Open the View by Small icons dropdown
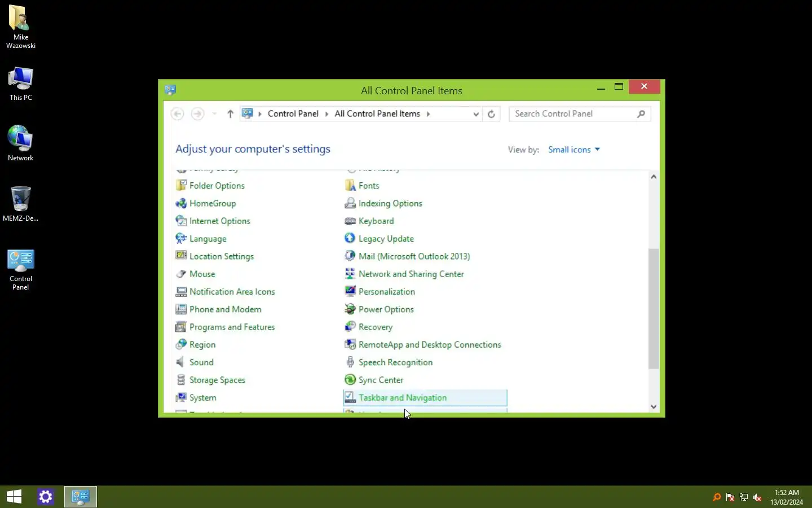This screenshot has width=812, height=508. (x=574, y=150)
